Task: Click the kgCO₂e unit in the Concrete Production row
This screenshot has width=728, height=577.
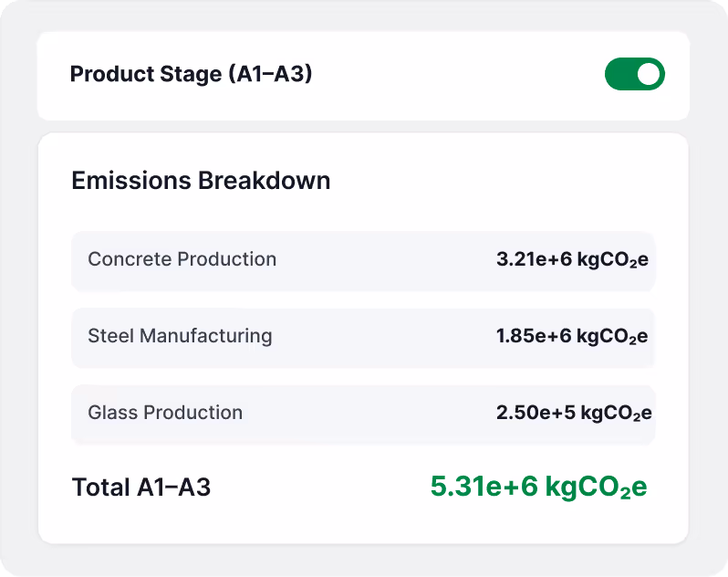Action: pyautogui.click(x=612, y=259)
